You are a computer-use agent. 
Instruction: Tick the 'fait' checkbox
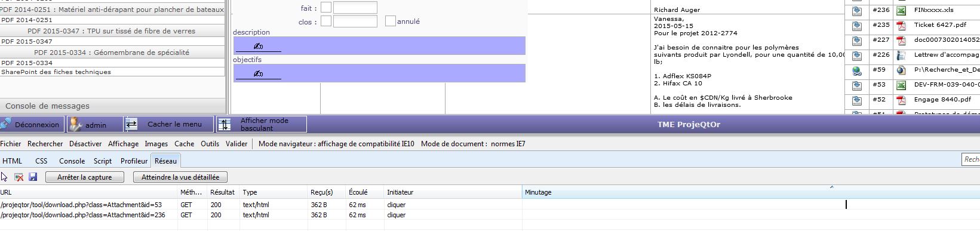[x=326, y=8]
